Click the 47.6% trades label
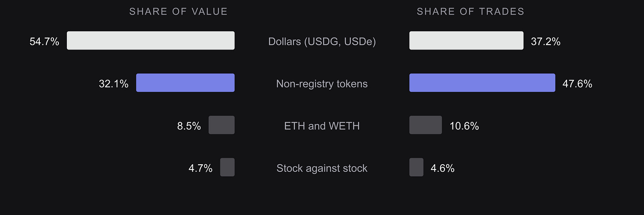Screen dimensions: 644x215 (x=577, y=84)
